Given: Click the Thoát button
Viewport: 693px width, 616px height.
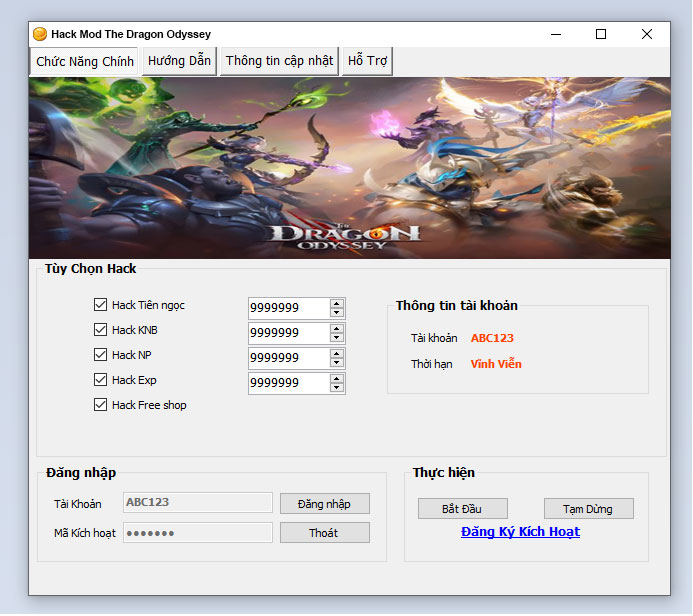Looking at the screenshot, I should 325,533.
